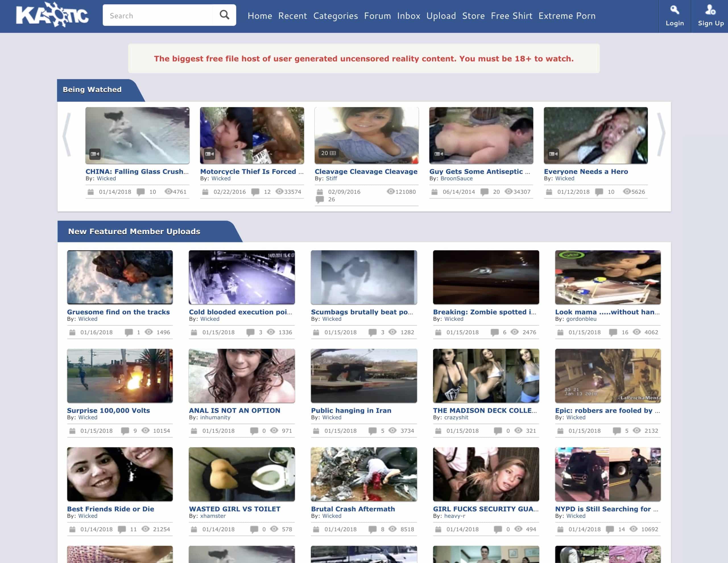Click the Kaotic site logo

52,15
